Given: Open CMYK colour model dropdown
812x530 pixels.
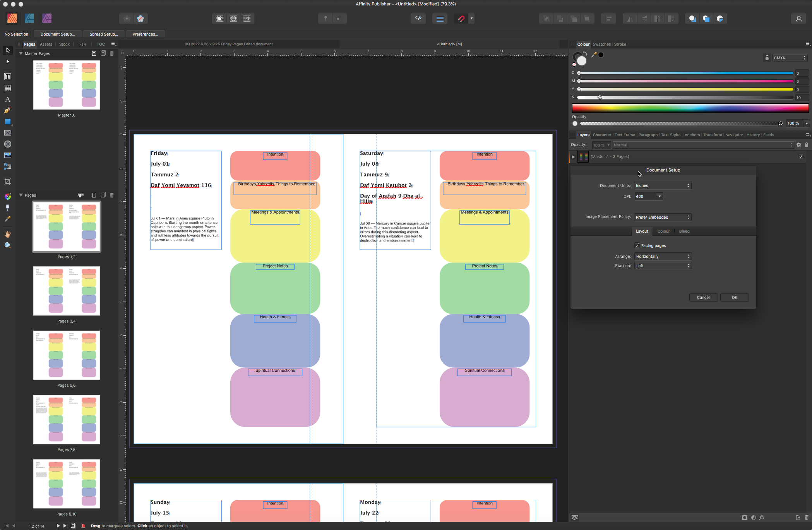Looking at the screenshot, I should coord(790,58).
